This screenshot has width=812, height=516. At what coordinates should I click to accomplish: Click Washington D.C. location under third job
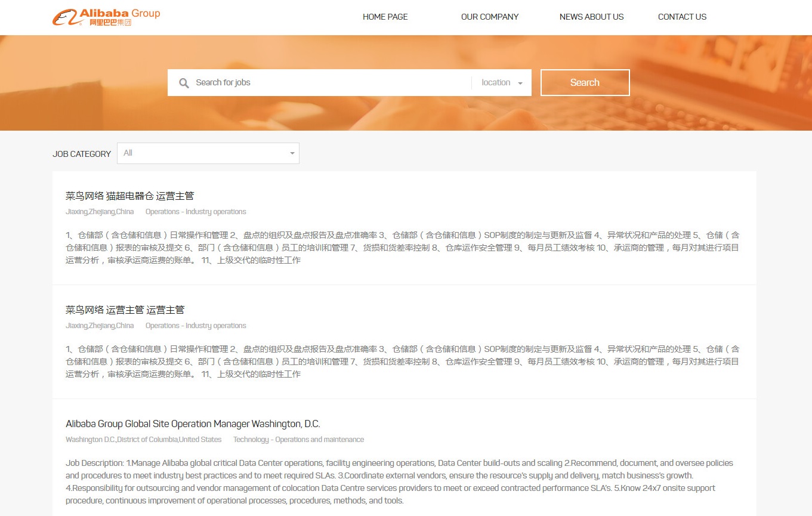143,440
